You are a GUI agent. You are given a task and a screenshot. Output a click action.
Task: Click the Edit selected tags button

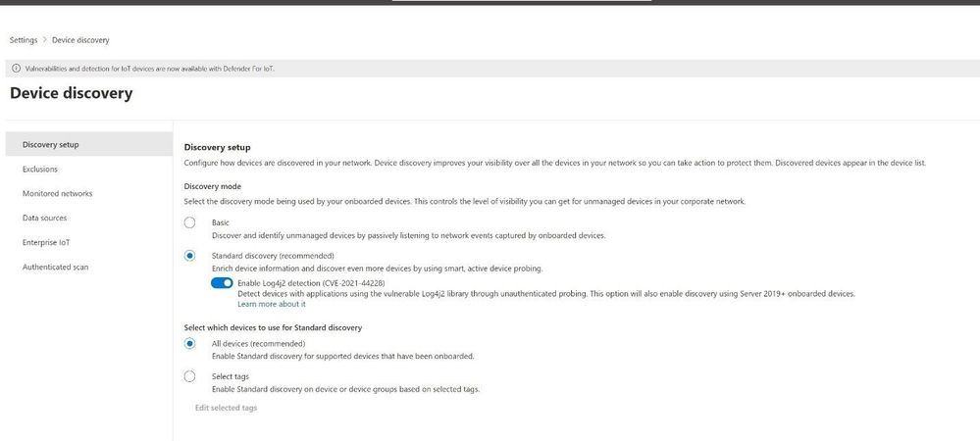(x=226, y=408)
